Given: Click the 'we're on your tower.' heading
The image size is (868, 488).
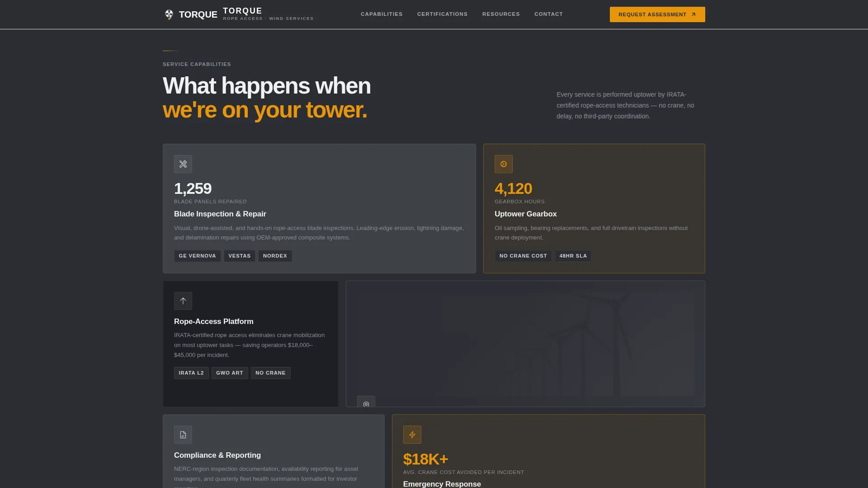Looking at the screenshot, I should pos(265,110).
